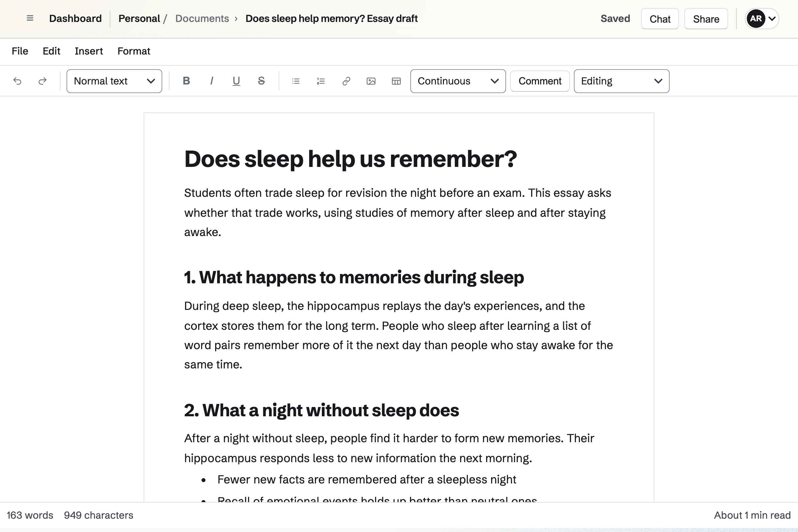Click the paragraph starting "During deep sleep"
Viewport: 798px width, 532px height.
(399, 335)
